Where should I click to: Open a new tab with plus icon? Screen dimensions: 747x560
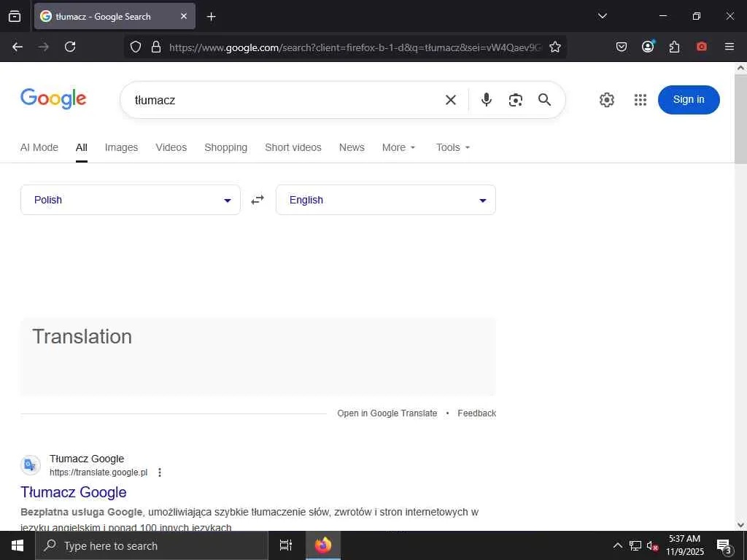[211, 17]
